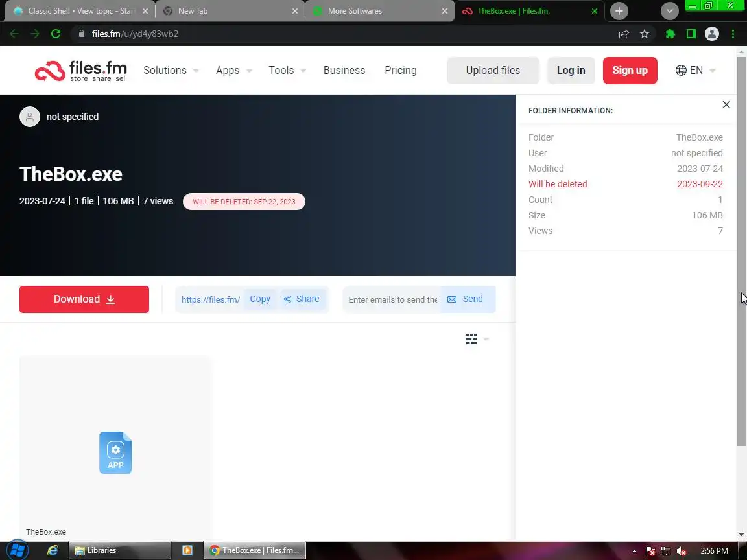The height and width of the screenshot is (560, 747).
Task: Open the TheBox.exe APP file icon
Action: [x=115, y=452]
